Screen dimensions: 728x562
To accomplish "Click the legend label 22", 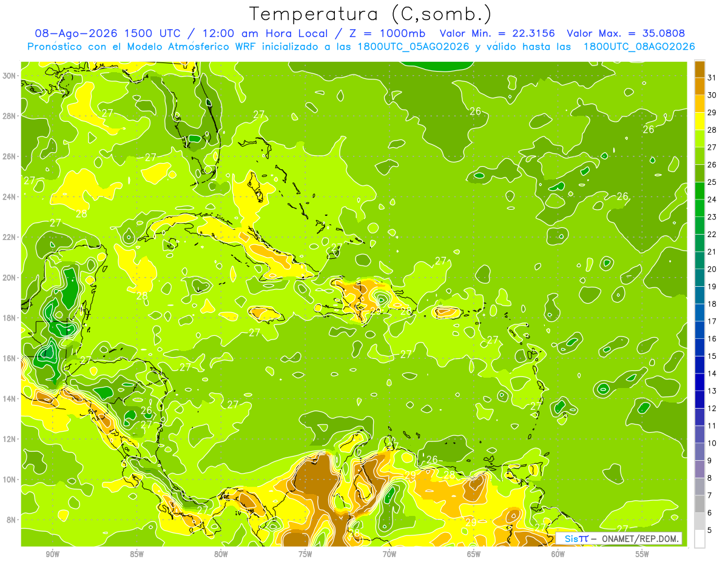I will (712, 234).
